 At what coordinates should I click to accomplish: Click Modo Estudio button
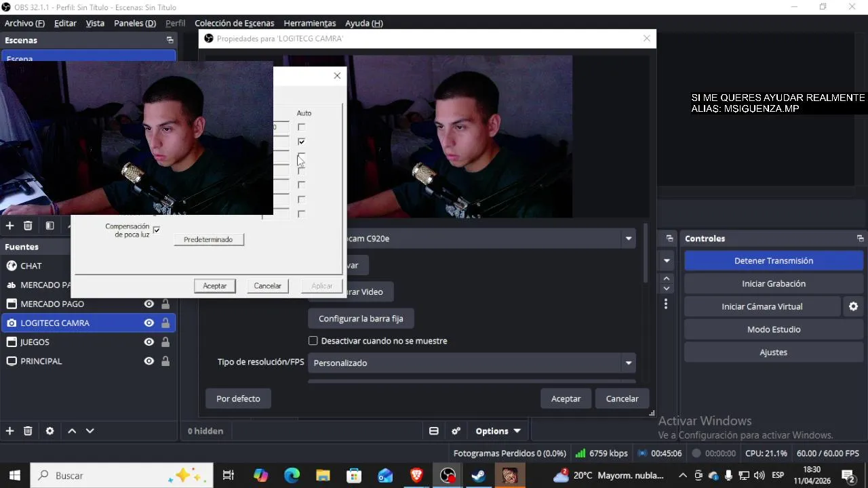click(x=774, y=329)
